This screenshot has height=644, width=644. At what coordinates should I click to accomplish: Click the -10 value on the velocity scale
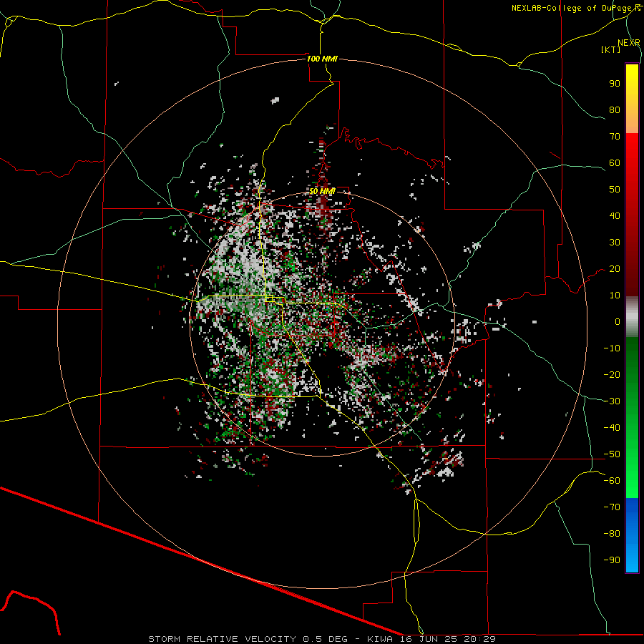(x=612, y=348)
